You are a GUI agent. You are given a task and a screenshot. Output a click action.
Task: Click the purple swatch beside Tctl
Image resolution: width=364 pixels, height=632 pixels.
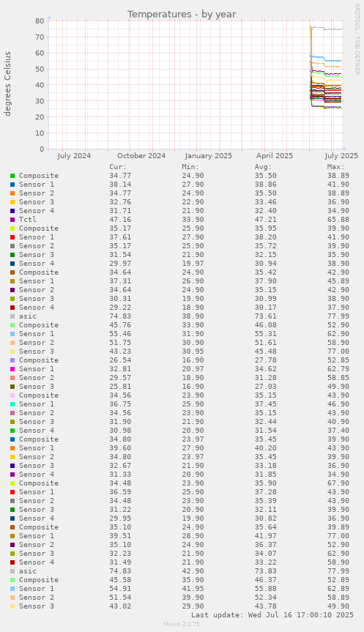pyautogui.click(x=12, y=220)
